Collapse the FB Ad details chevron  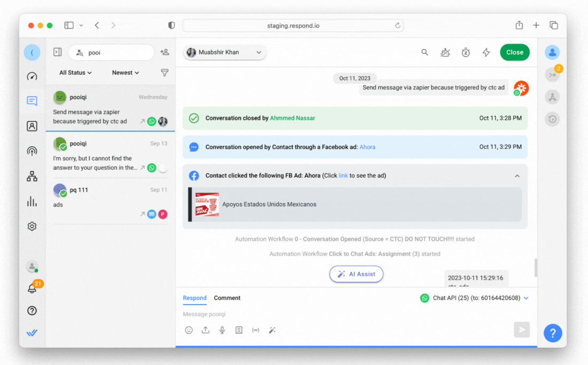[517, 176]
